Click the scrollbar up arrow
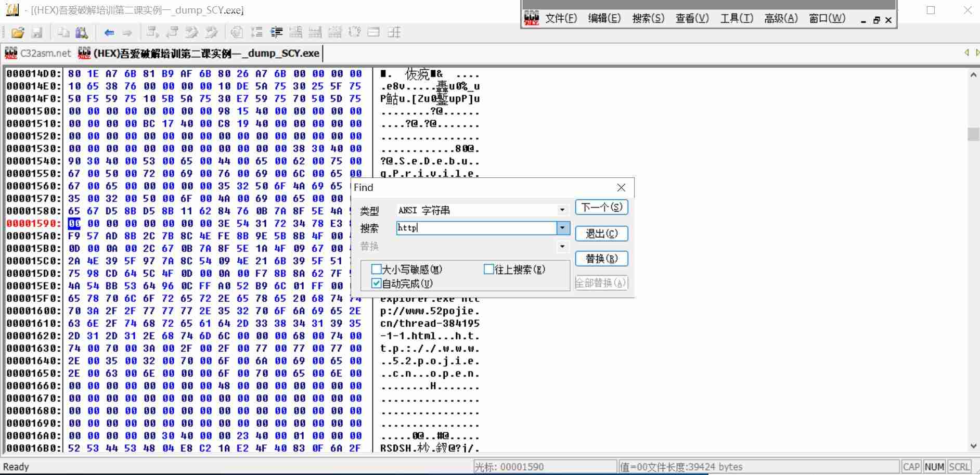 pos(973,74)
